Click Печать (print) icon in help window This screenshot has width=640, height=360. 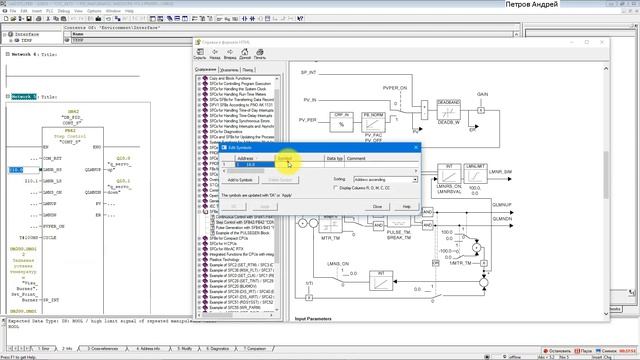260,54
